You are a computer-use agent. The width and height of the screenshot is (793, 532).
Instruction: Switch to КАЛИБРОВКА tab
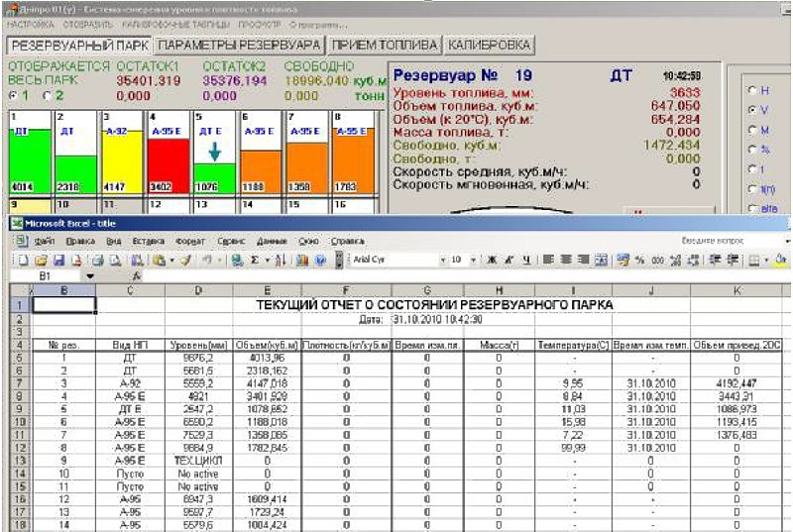click(x=489, y=46)
